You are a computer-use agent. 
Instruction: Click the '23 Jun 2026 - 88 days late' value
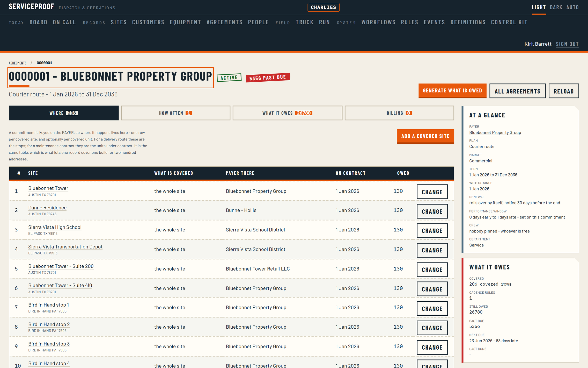pyautogui.click(x=494, y=341)
